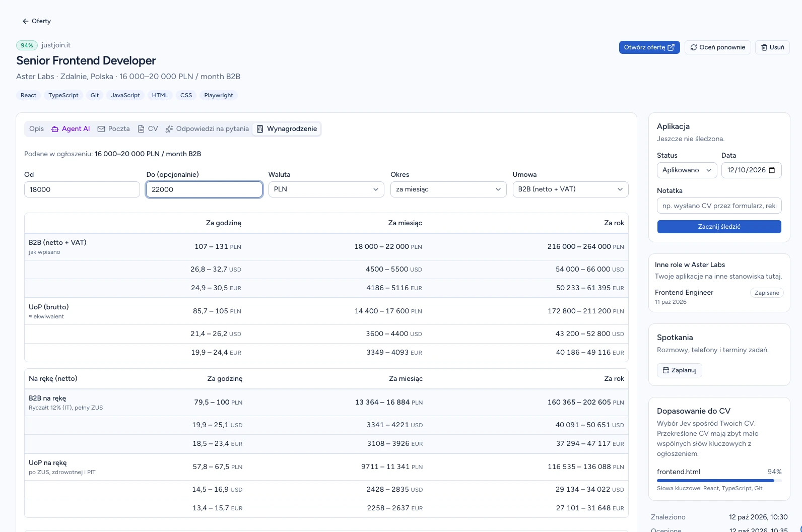Go back using the Oferty arrow
802x532 pixels.
coord(36,21)
